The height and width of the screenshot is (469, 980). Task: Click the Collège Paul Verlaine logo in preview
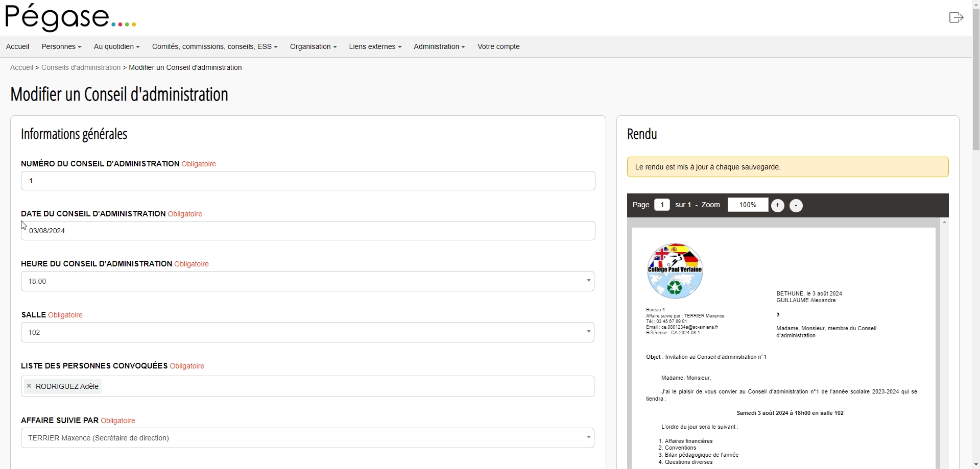tap(675, 270)
